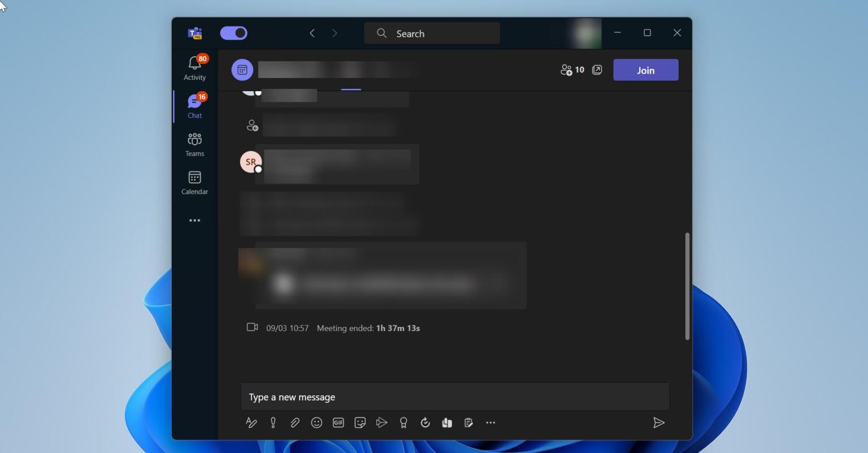The width and height of the screenshot is (868, 453).
Task: Switch to the Teams section
Action: pos(194,144)
